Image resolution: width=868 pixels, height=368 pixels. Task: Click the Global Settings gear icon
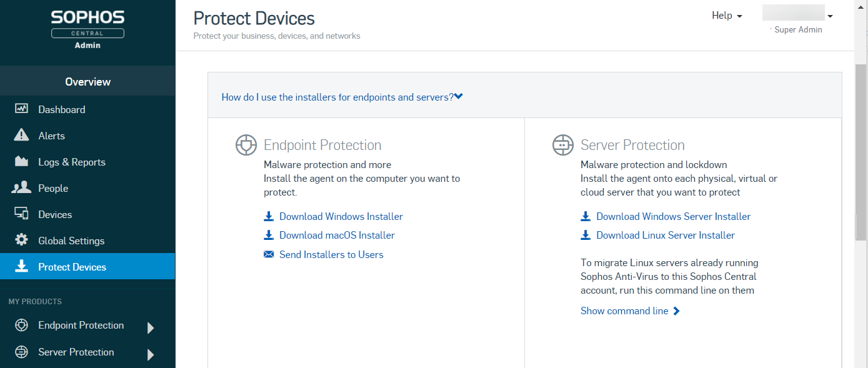pos(21,241)
